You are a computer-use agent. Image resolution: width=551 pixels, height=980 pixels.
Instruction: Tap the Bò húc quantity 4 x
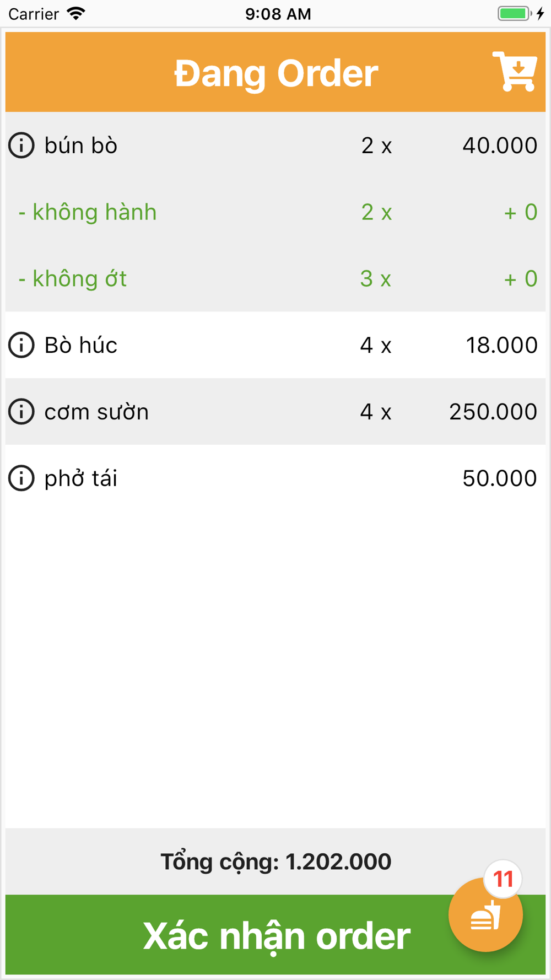tap(376, 345)
